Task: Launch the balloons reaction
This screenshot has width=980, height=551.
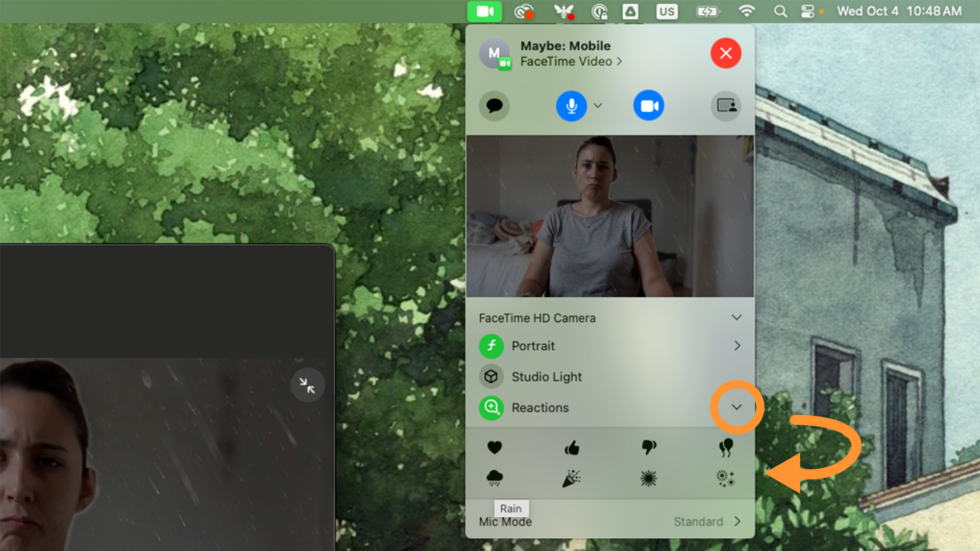Action: (726, 447)
